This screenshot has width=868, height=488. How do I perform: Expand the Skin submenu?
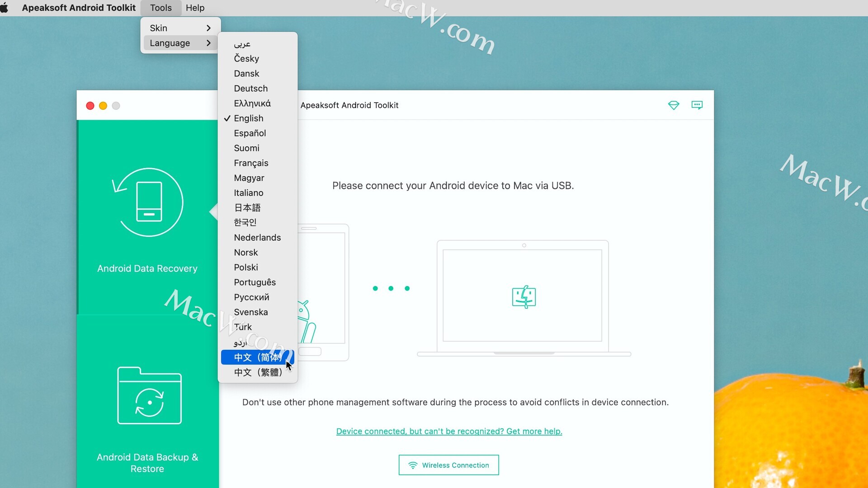pyautogui.click(x=180, y=28)
